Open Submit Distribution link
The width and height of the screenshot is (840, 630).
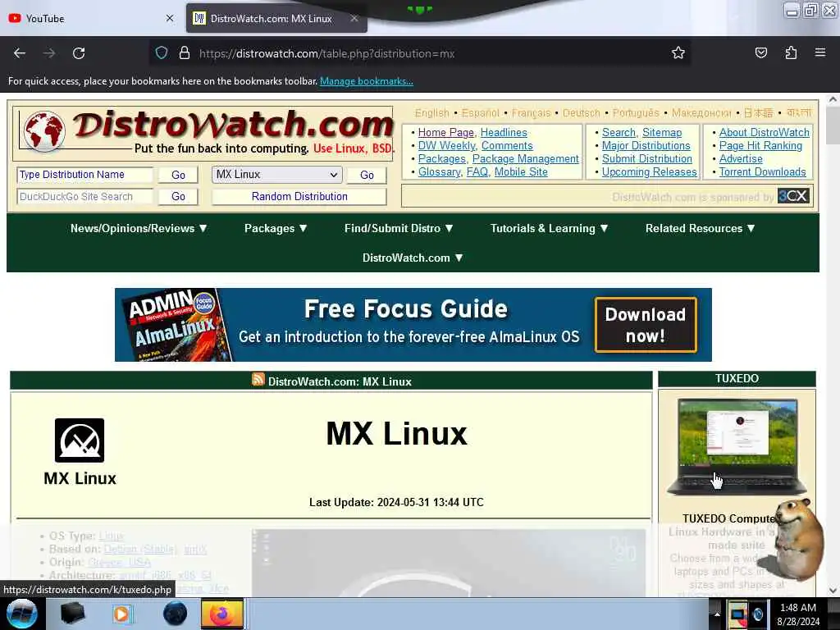[x=647, y=158]
